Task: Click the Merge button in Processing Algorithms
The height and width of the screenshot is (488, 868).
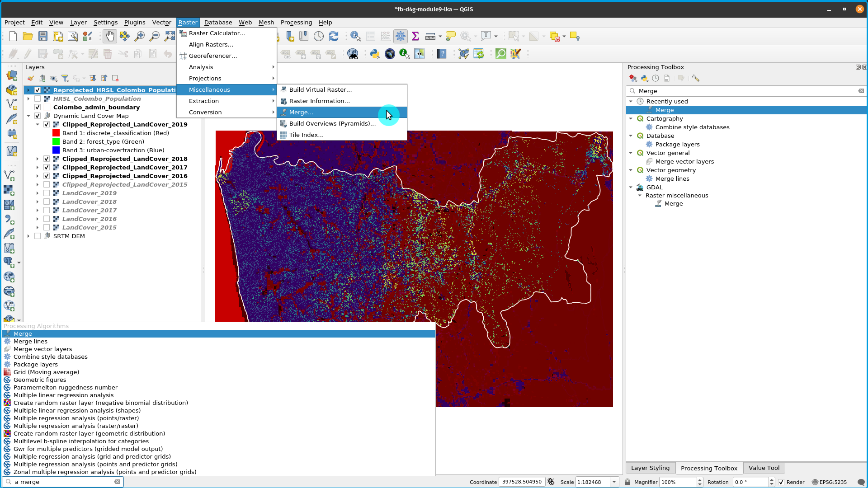Action: coord(23,333)
